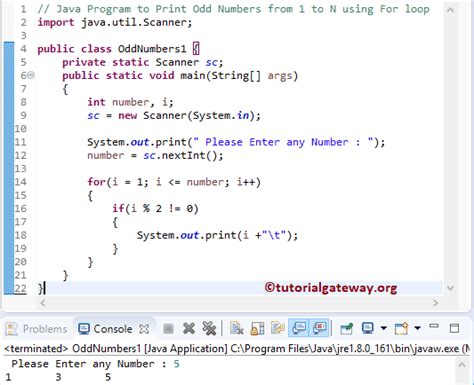Click the Open Console icon
Screen dimensions: 474x385
(401, 329)
